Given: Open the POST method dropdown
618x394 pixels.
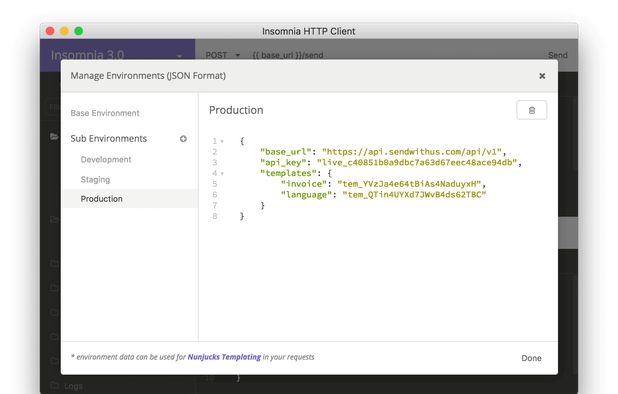Looking at the screenshot, I should tap(223, 55).
